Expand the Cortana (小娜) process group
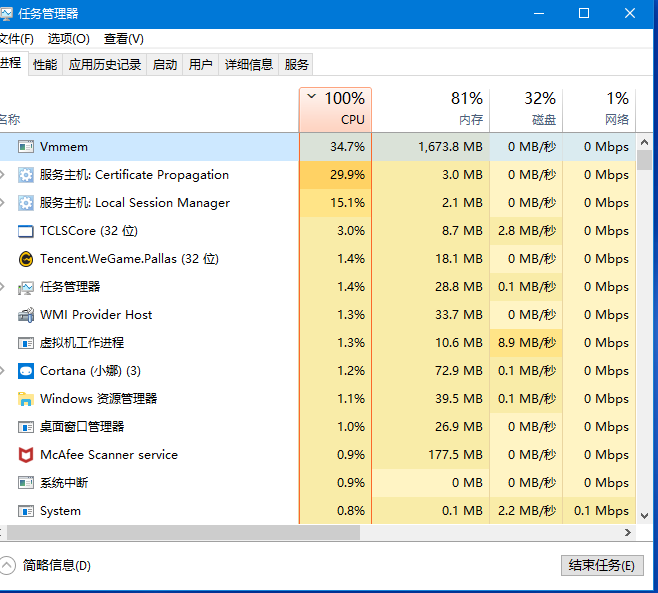This screenshot has height=593, width=658. 3,371
